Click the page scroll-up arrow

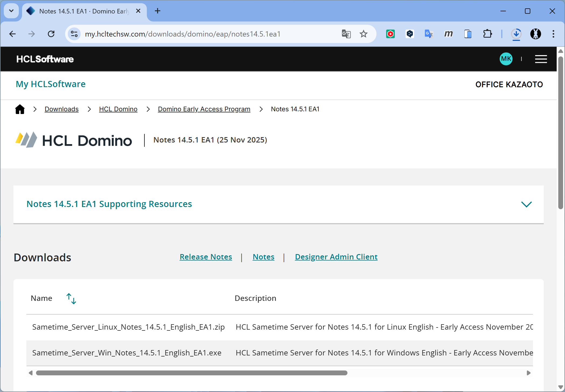(x=561, y=51)
